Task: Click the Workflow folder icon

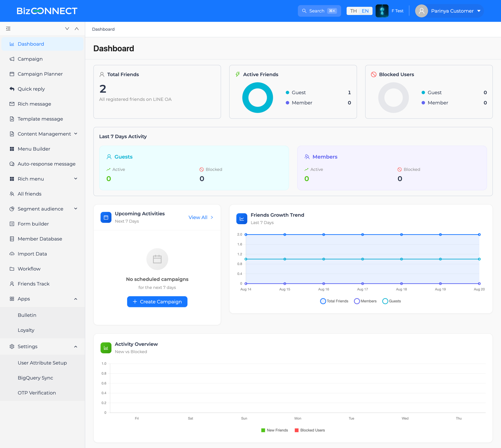Action: coord(12,269)
